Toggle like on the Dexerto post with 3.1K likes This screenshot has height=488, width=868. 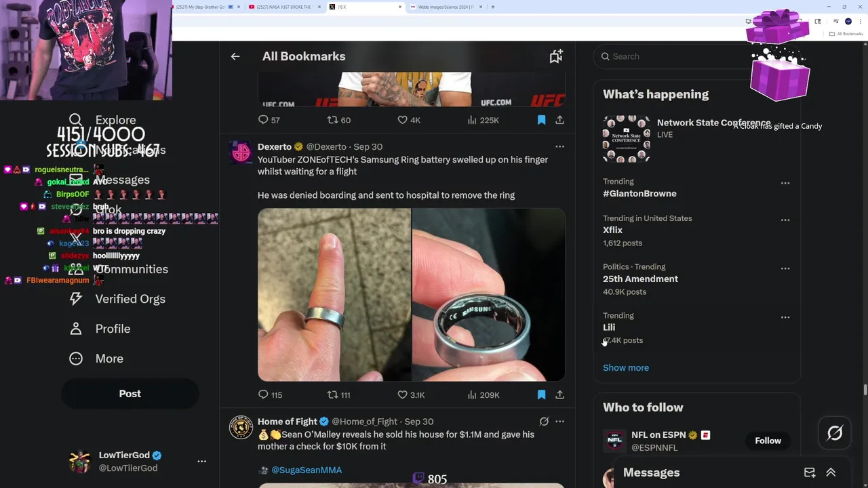tap(402, 394)
